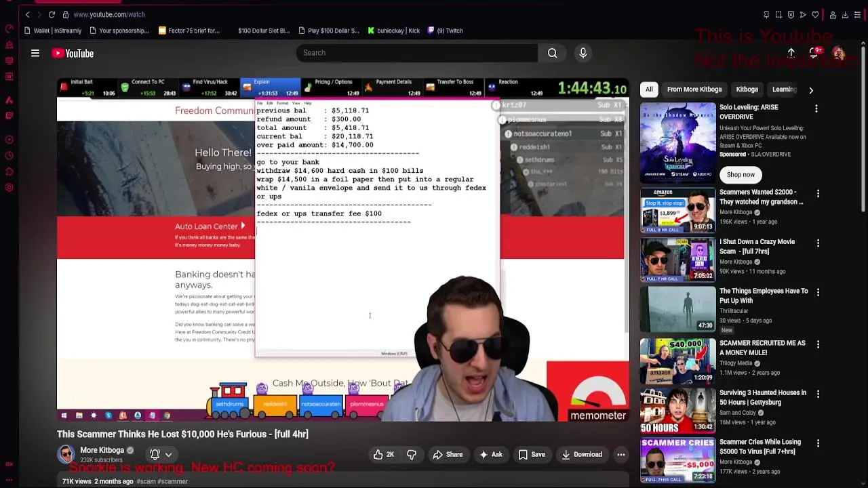Viewport: 868px width, 488px height.
Task: Open the Surviving 3 Haunted Houses thumbnail
Action: coord(677,411)
